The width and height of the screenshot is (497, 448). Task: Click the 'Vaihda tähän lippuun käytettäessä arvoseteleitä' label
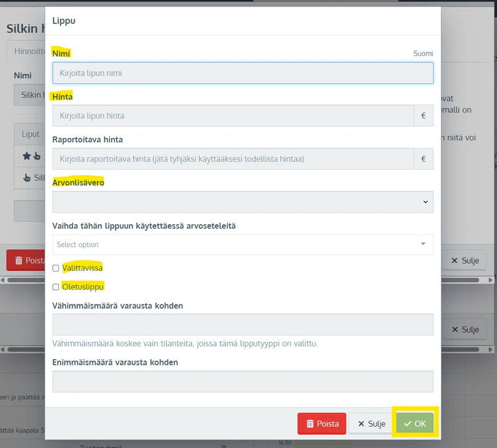(x=144, y=226)
